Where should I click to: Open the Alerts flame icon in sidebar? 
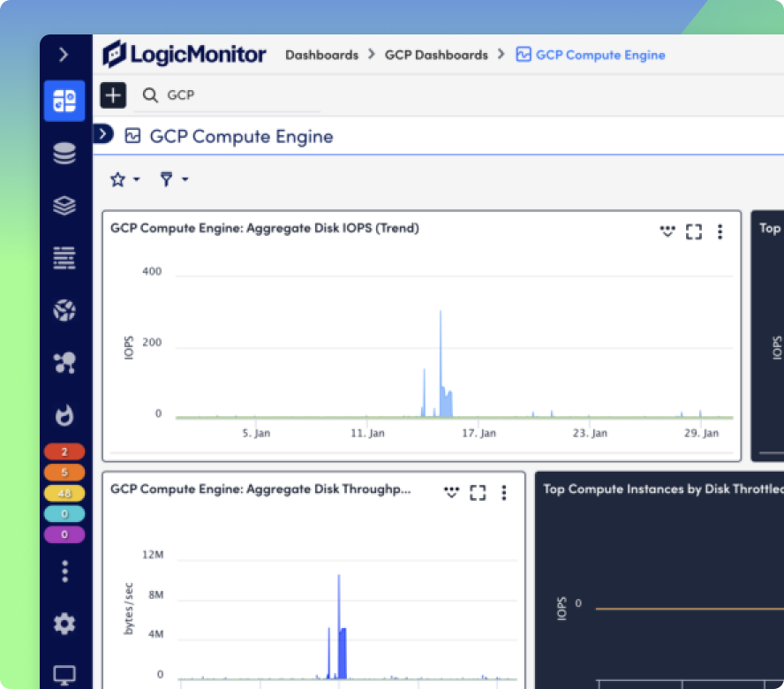point(64,415)
